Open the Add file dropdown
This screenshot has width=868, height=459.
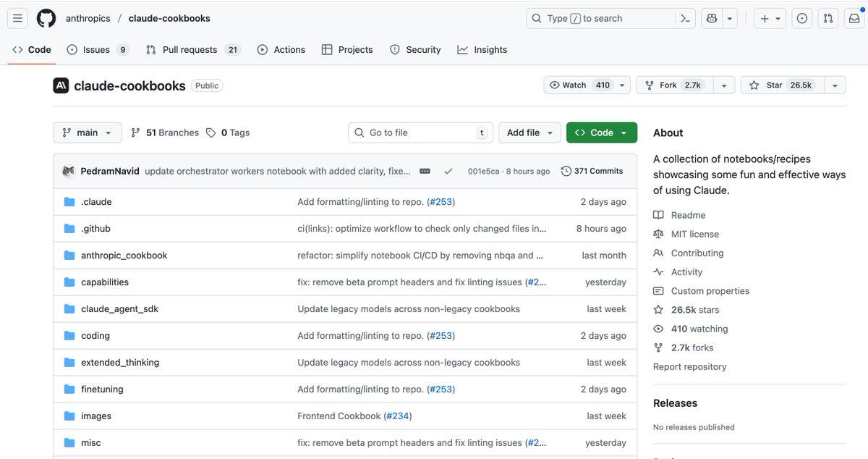point(529,132)
